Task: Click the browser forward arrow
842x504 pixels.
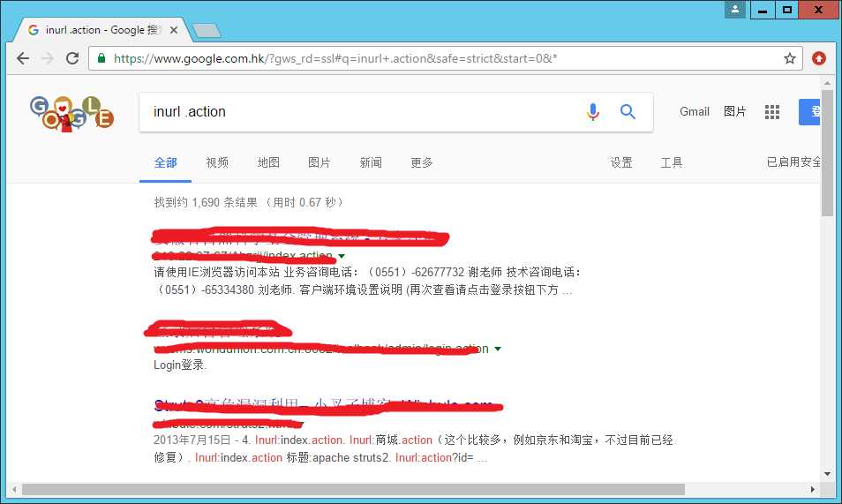Action: [48, 58]
